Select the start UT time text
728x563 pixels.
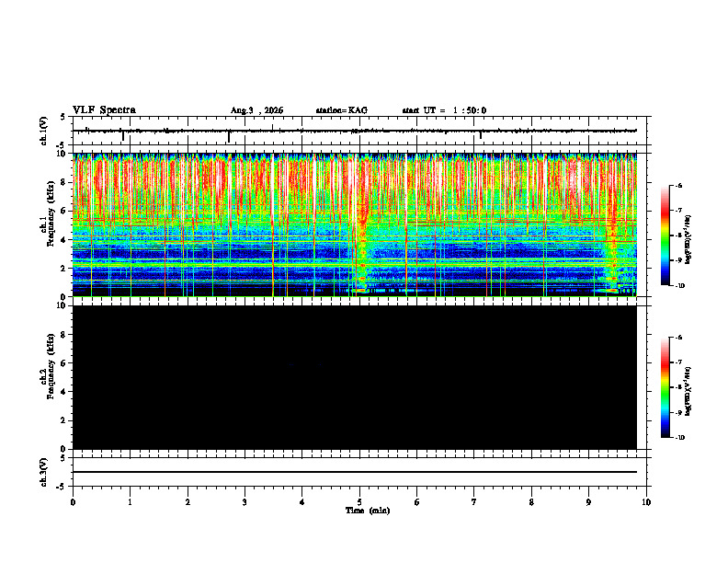pyautogui.click(x=444, y=110)
